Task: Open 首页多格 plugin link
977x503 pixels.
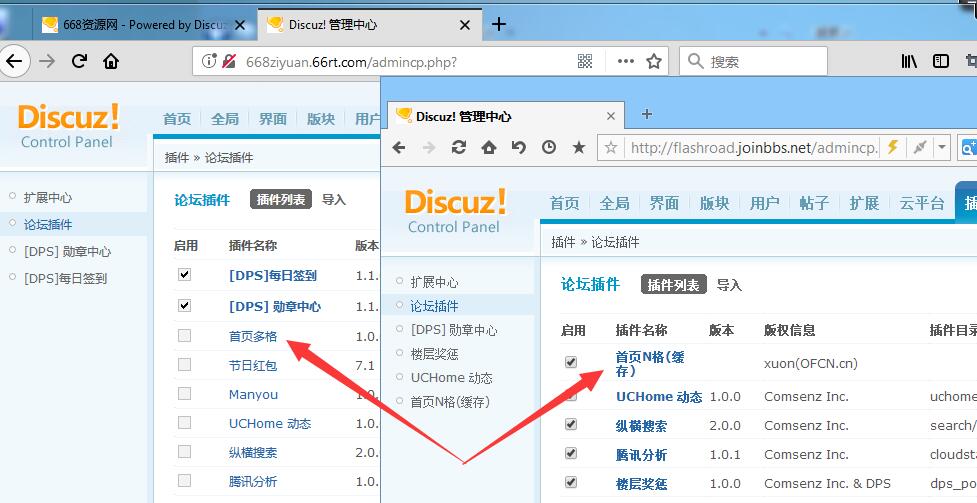Action: point(253,337)
